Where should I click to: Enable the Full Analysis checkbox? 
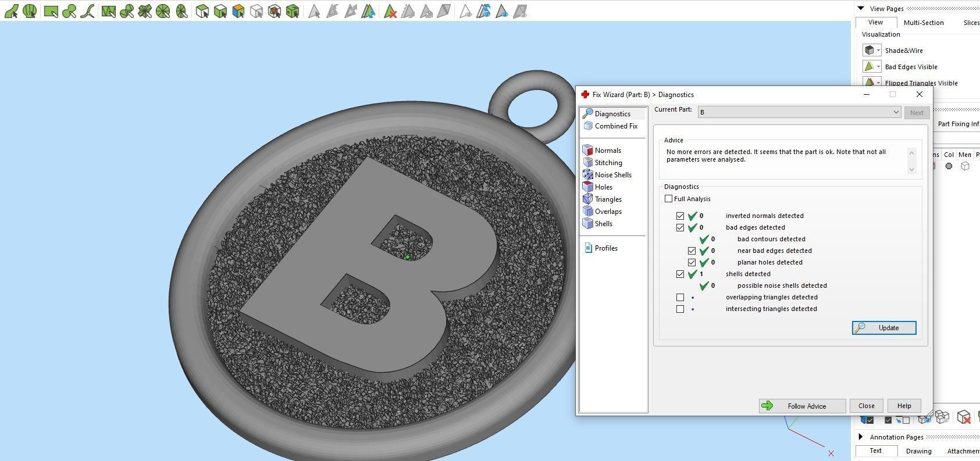pos(669,199)
